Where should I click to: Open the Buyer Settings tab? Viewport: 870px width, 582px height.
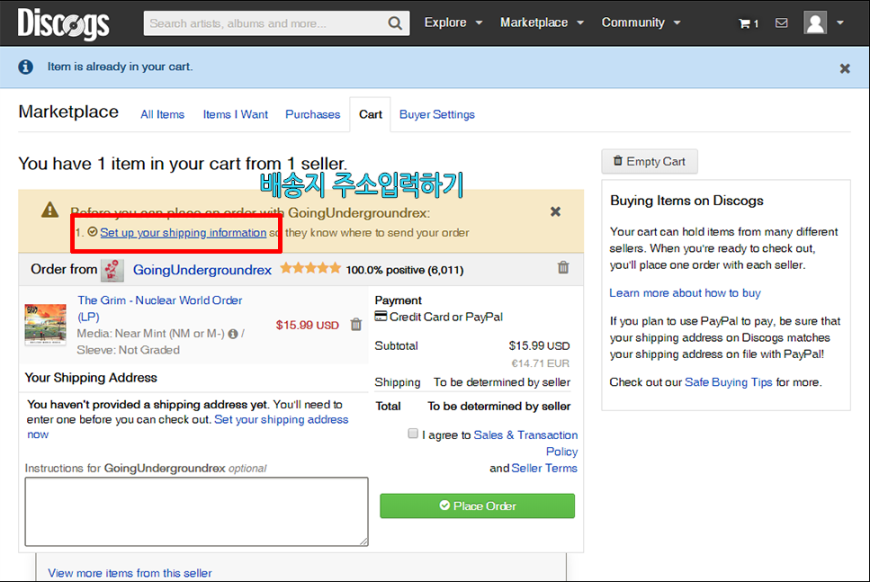tap(437, 114)
